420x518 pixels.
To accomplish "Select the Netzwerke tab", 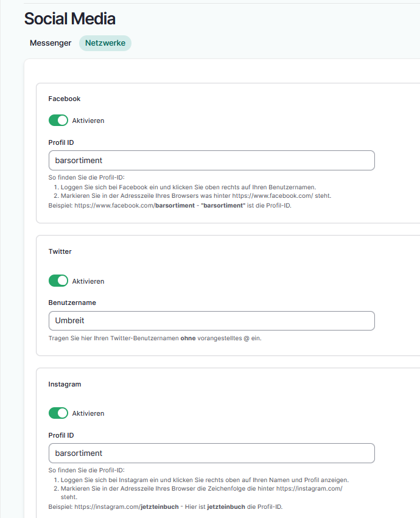I will pyautogui.click(x=105, y=43).
